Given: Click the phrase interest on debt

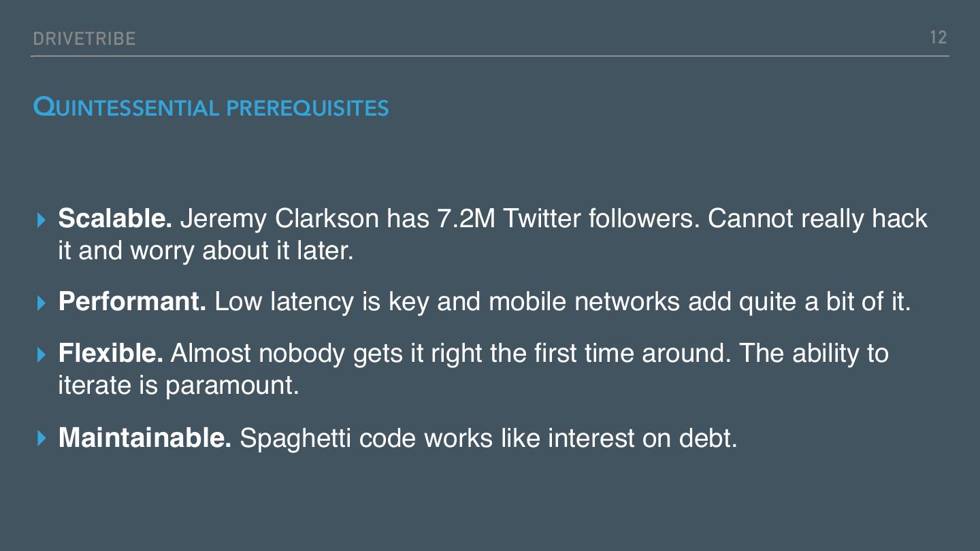Looking at the screenshot, I should [642, 439].
